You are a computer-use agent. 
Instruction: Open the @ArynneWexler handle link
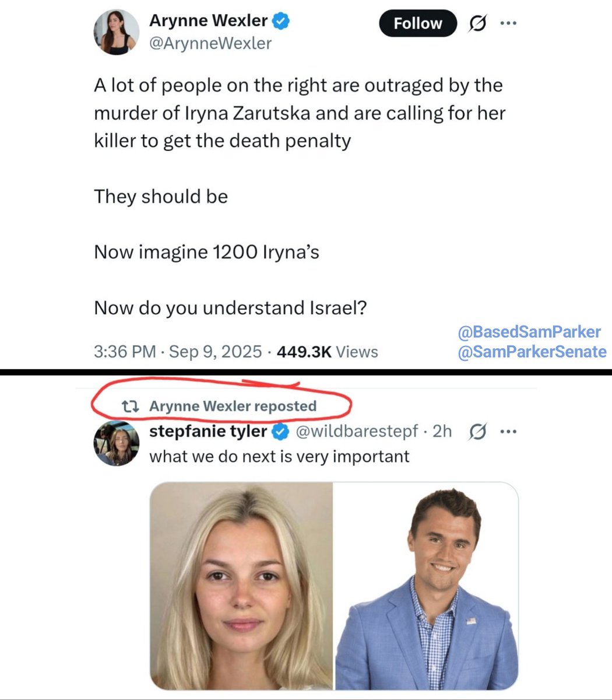click(210, 44)
